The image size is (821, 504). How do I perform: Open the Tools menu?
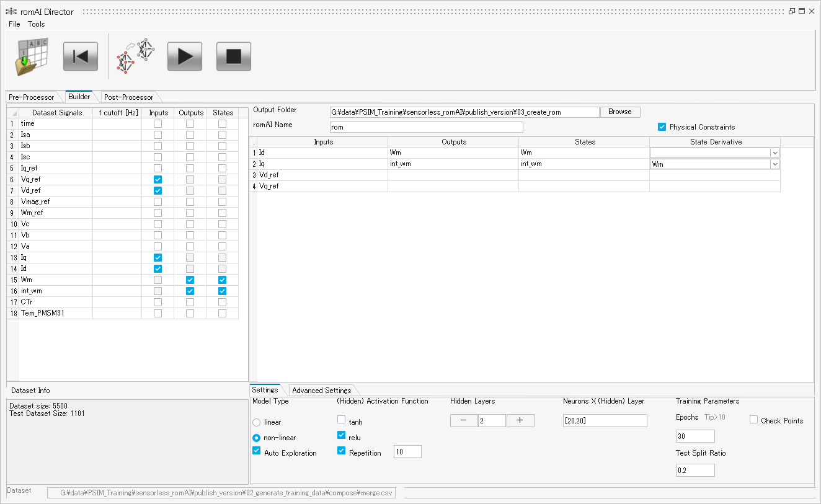point(36,24)
